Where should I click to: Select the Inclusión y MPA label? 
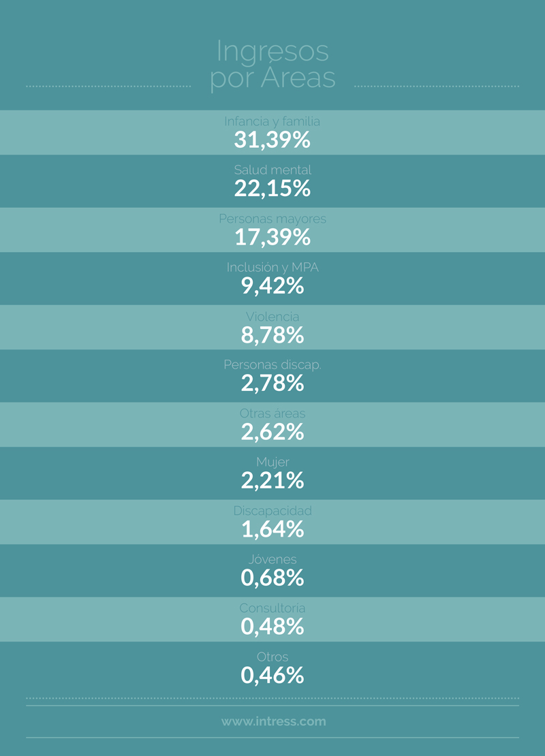click(x=272, y=267)
